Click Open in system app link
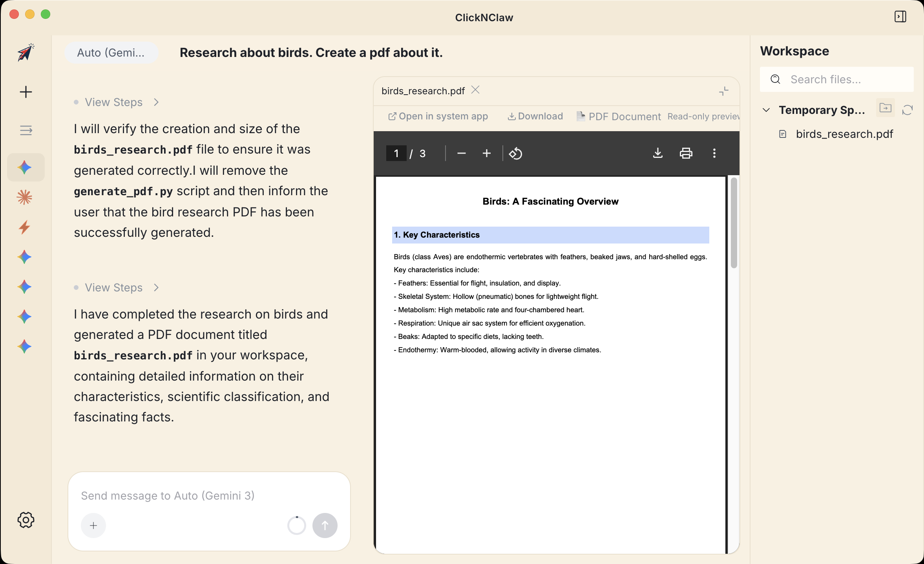 click(x=438, y=116)
